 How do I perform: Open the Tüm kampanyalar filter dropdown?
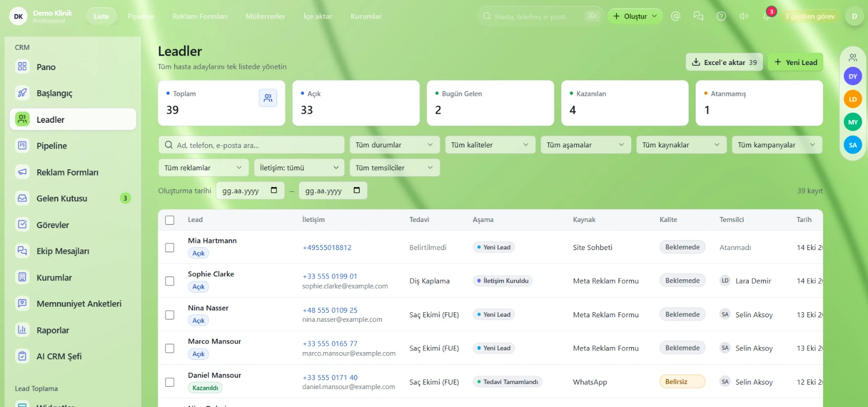pyautogui.click(x=777, y=145)
